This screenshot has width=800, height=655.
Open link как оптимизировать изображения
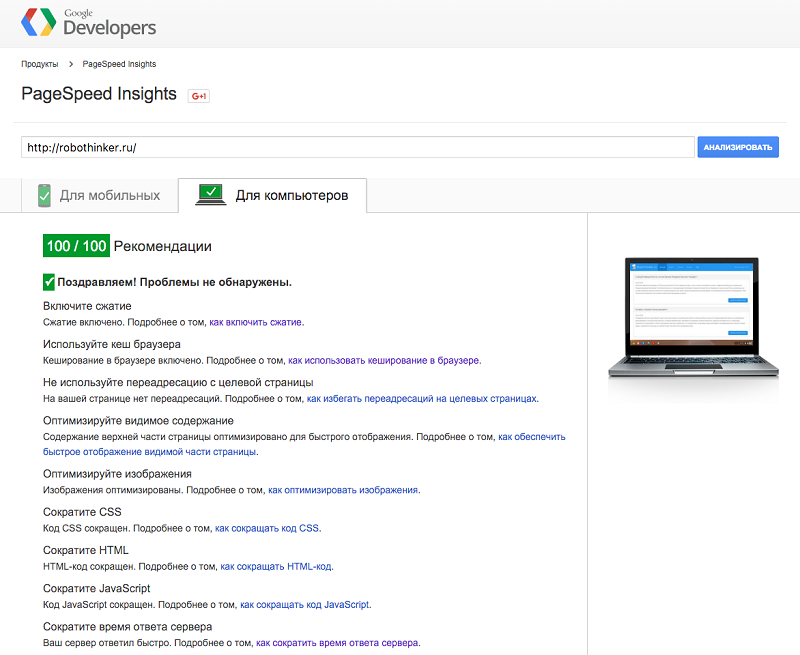click(343, 490)
